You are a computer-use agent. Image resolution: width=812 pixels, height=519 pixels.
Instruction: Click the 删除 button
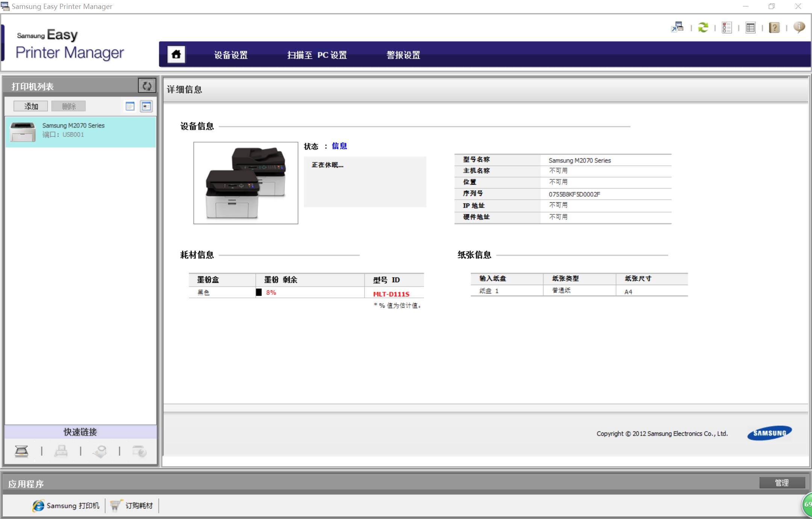69,106
